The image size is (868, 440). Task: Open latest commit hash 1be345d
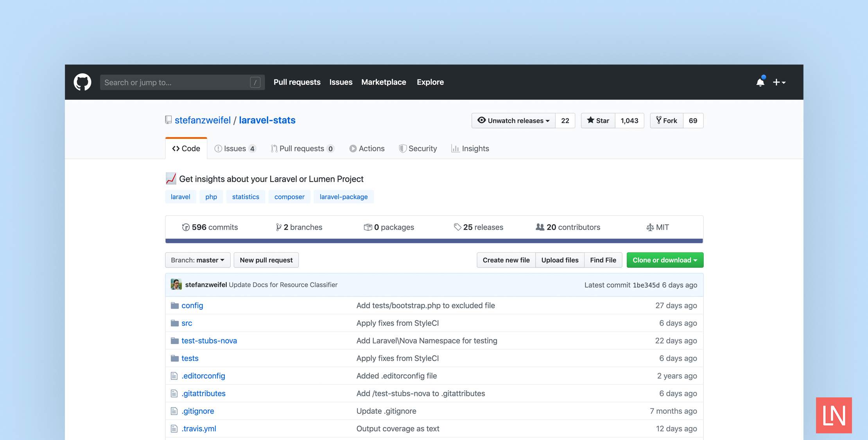click(646, 285)
